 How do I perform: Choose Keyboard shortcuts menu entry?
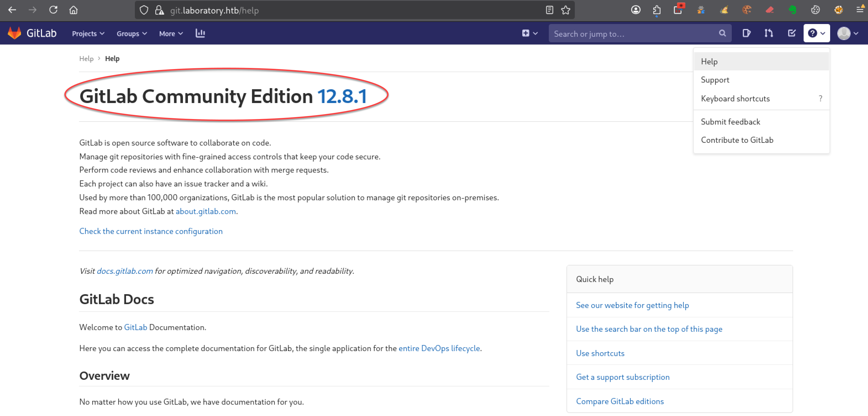761,98
